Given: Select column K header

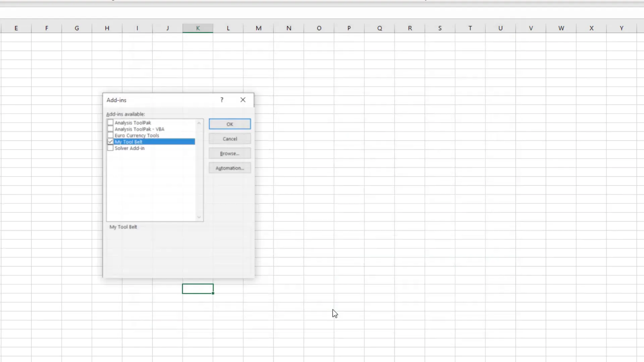Looking at the screenshot, I should pos(198,28).
